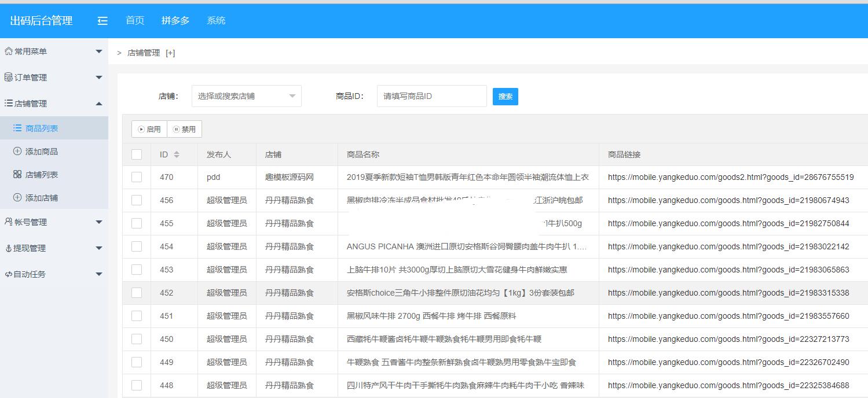Switch to the 系统 menu
Image resolution: width=868 pixels, height=398 pixels.
point(215,20)
